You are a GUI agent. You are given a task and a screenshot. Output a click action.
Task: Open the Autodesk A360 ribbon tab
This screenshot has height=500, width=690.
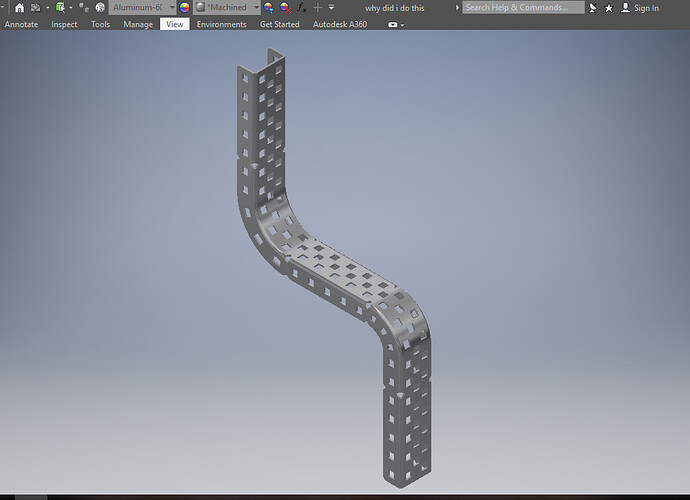coord(340,25)
